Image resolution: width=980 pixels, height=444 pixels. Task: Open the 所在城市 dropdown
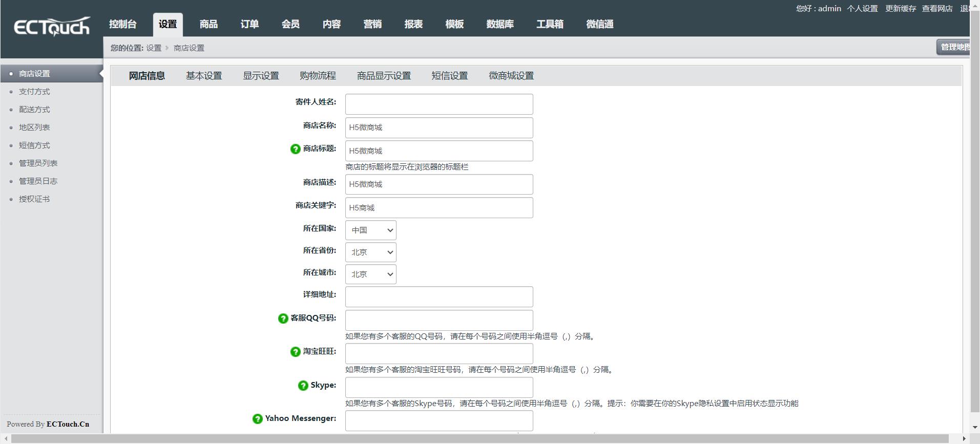tap(371, 274)
